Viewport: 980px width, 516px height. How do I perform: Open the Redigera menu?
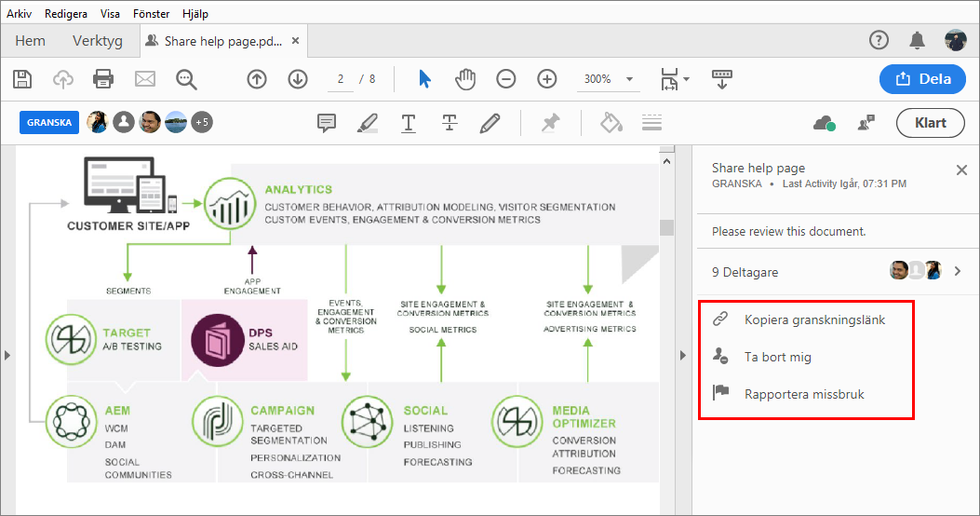click(x=66, y=13)
